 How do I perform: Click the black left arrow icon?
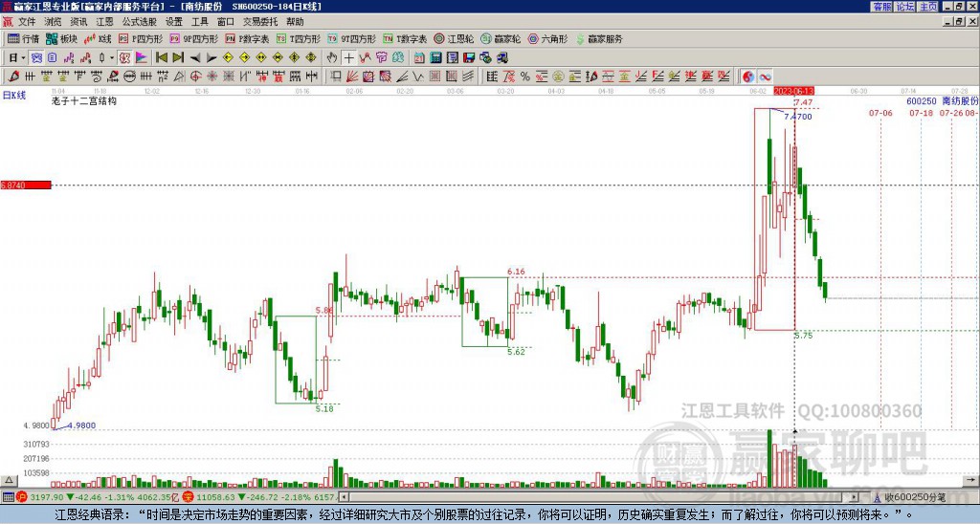pos(195,58)
